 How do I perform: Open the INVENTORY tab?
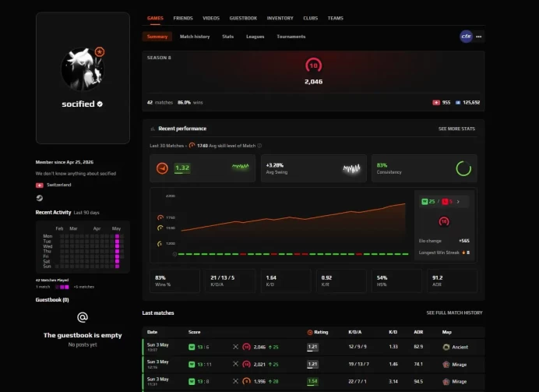[280, 18]
